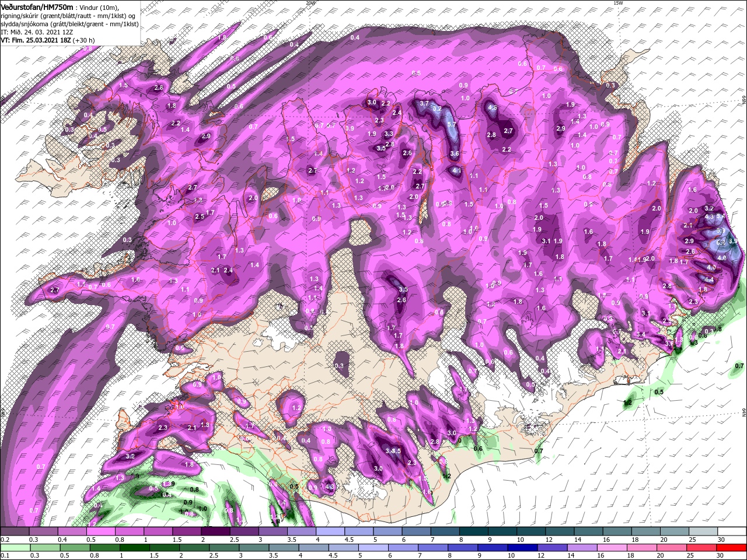Pick the dark teal swatch above upper-row 9
Screen dimensions: 747x560
[x=502, y=531]
